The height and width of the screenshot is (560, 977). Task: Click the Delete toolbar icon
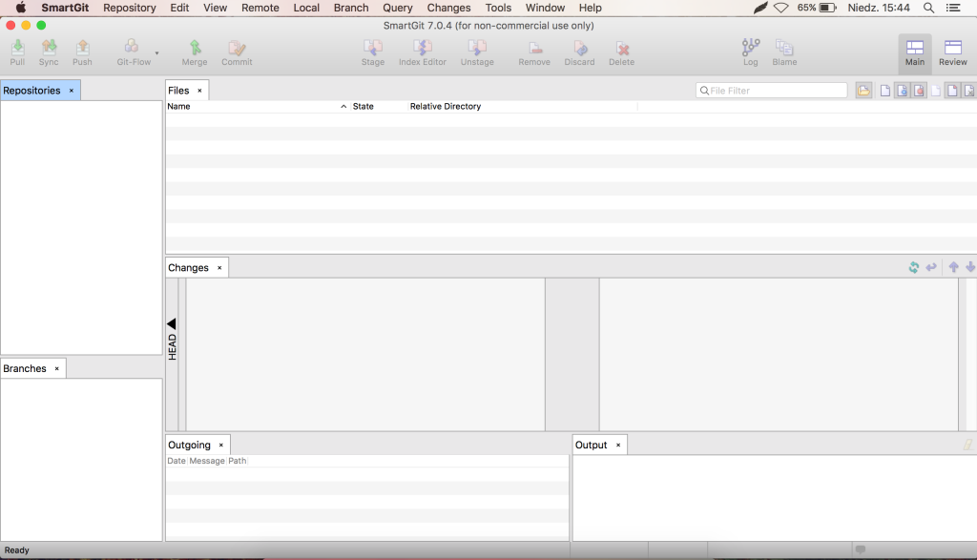(622, 52)
